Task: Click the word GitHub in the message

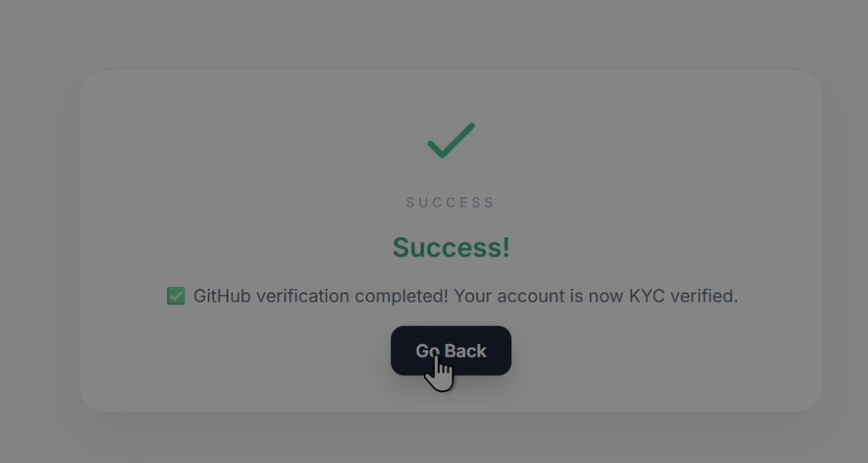Action: (222, 296)
